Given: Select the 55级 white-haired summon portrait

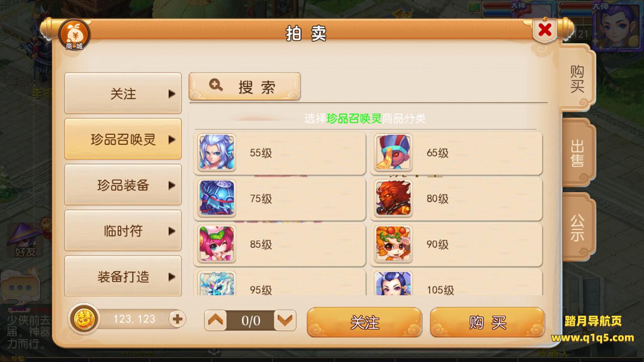Looking at the screenshot, I should pyautogui.click(x=216, y=152).
